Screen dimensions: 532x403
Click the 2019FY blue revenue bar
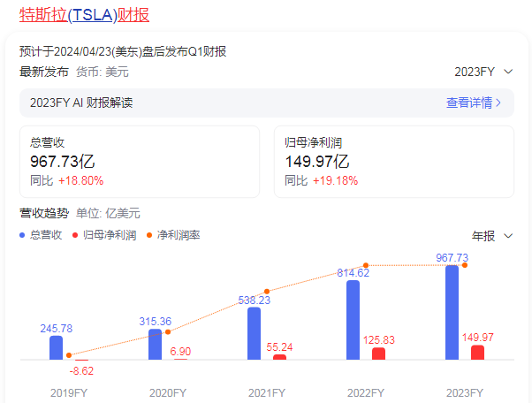click(x=56, y=347)
